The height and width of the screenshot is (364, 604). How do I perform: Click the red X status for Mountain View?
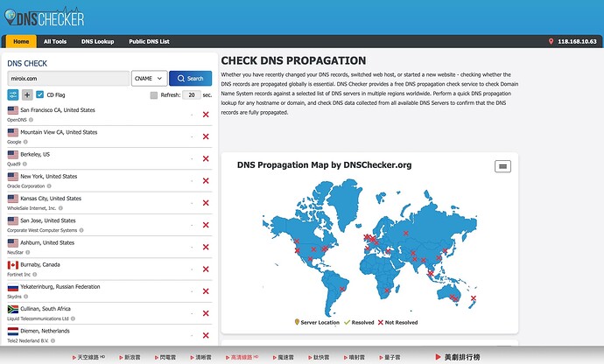click(206, 136)
